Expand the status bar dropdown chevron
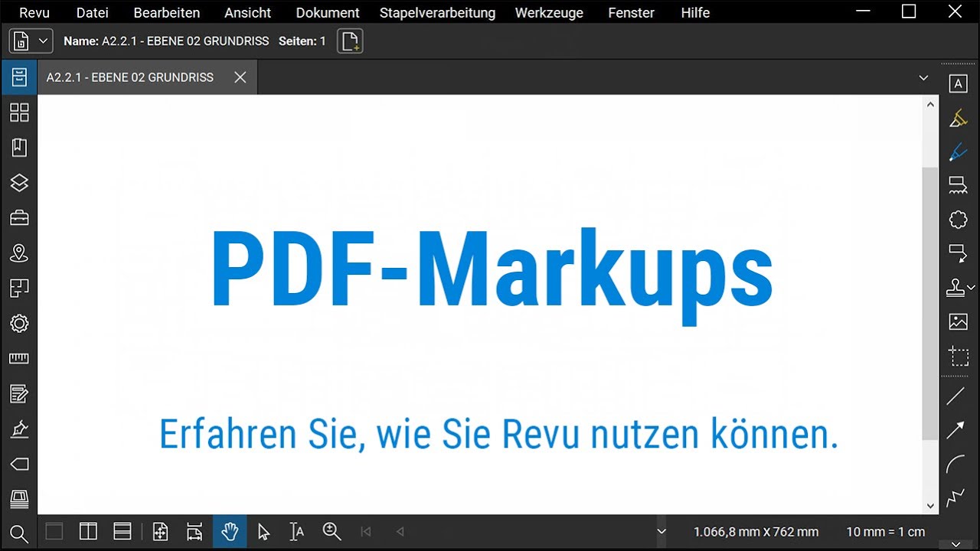 (661, 532)
